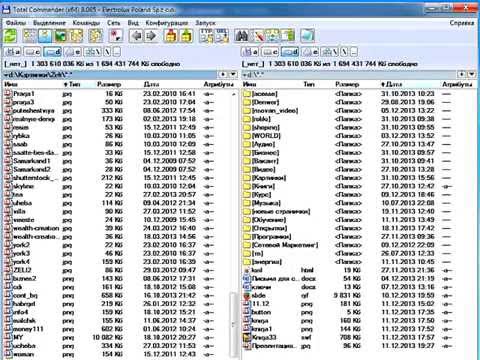Image resolution: width=480 pixels, height=360 pixels.
Task: Open the Запуск menu
Action: click(205, 23)
